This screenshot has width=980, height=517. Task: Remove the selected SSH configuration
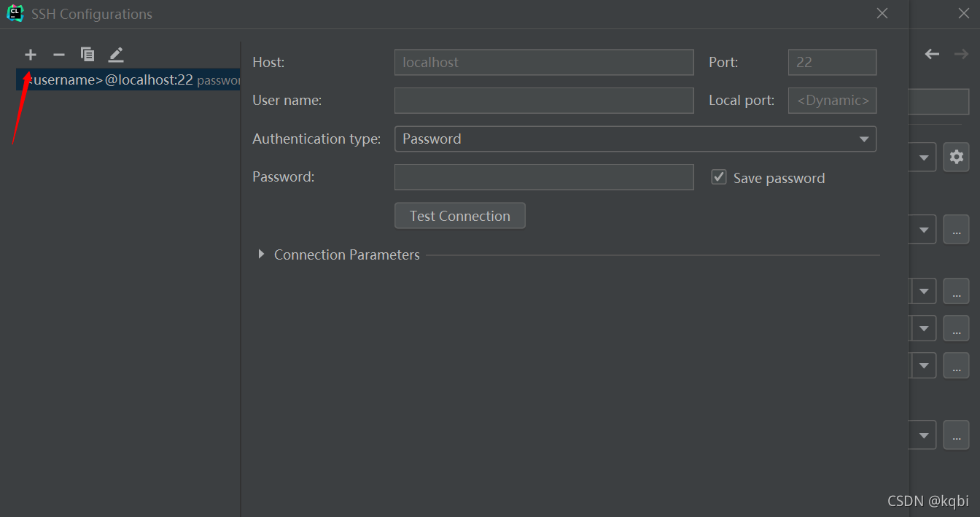(x=59, y=55)
